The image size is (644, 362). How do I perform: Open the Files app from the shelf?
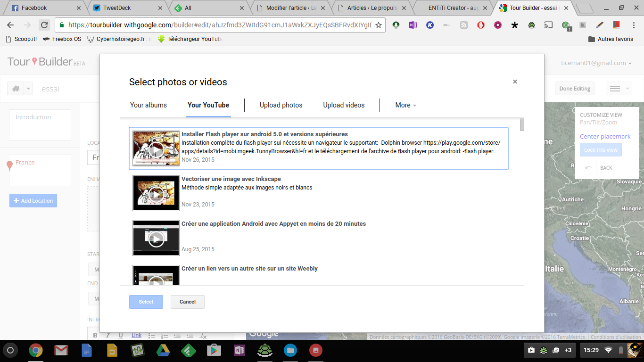click(290, 350)
